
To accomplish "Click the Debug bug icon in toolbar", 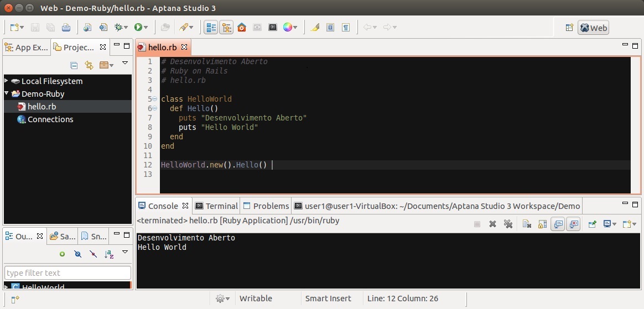I will 118,27.
